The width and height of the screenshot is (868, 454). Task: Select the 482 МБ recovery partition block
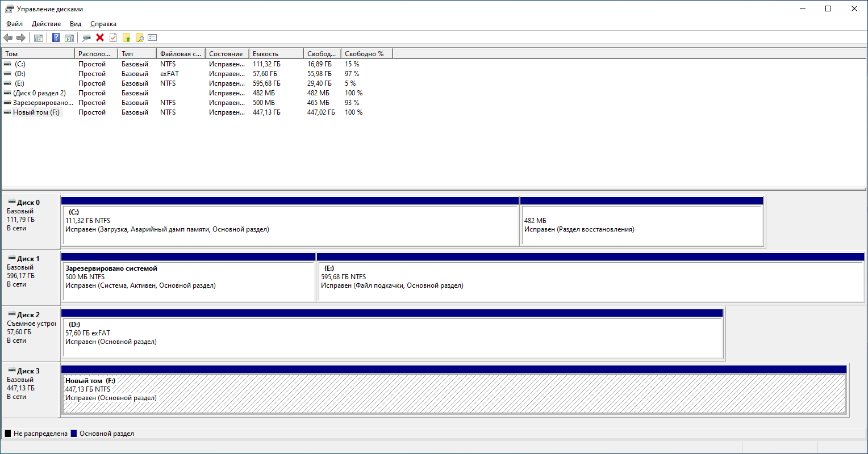point(642,222)
